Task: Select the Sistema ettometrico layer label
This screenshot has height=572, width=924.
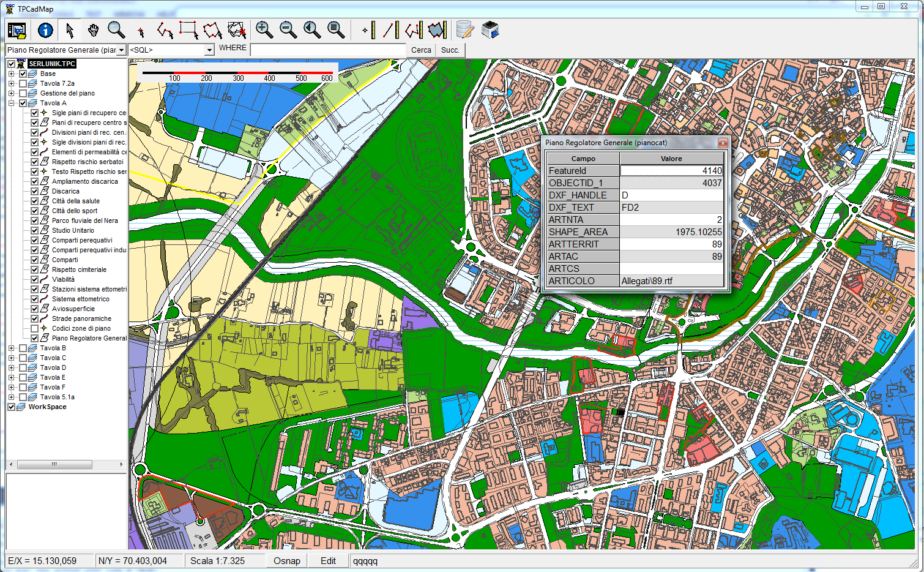Action: pyautogui.click(x=81, y=299)
